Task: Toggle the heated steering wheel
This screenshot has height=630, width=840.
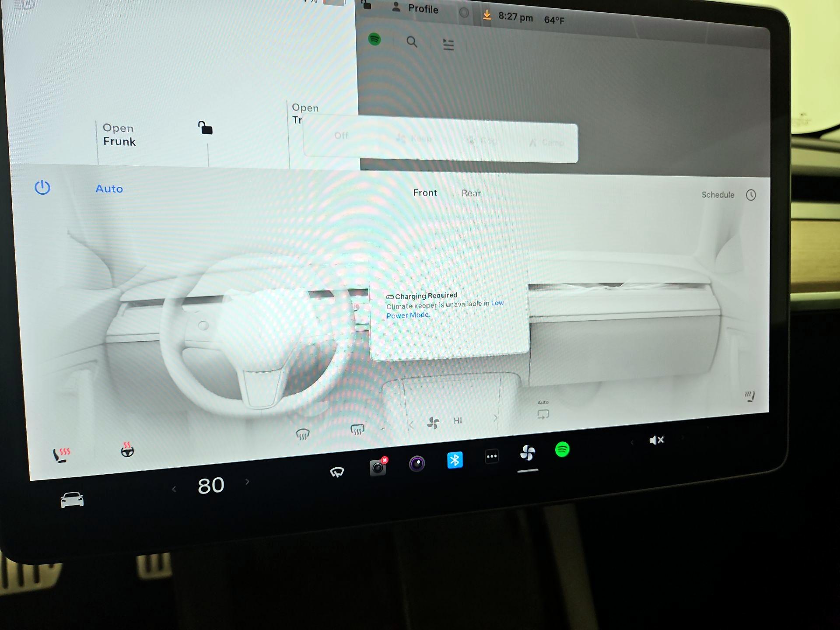Action: (127, 451)
